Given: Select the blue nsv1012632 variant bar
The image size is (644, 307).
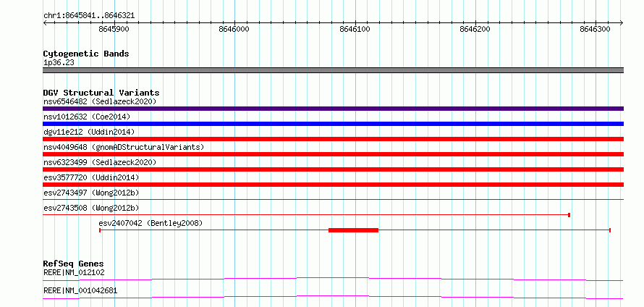Looking at the screenshot, I should point(333,124).
